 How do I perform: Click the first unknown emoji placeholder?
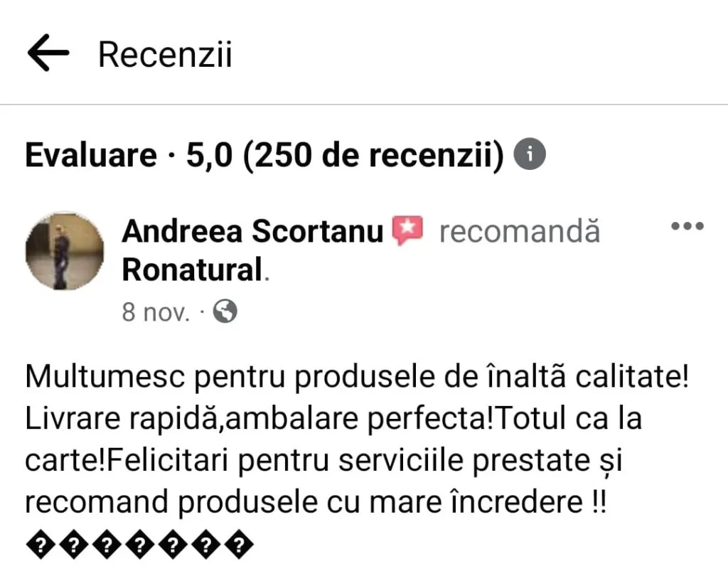(41, 543)
